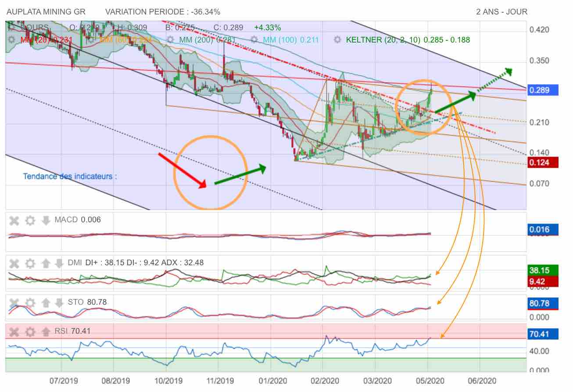Click the RSI 70.41 label
Screen dimensions: 573x392
coord(72,331)
